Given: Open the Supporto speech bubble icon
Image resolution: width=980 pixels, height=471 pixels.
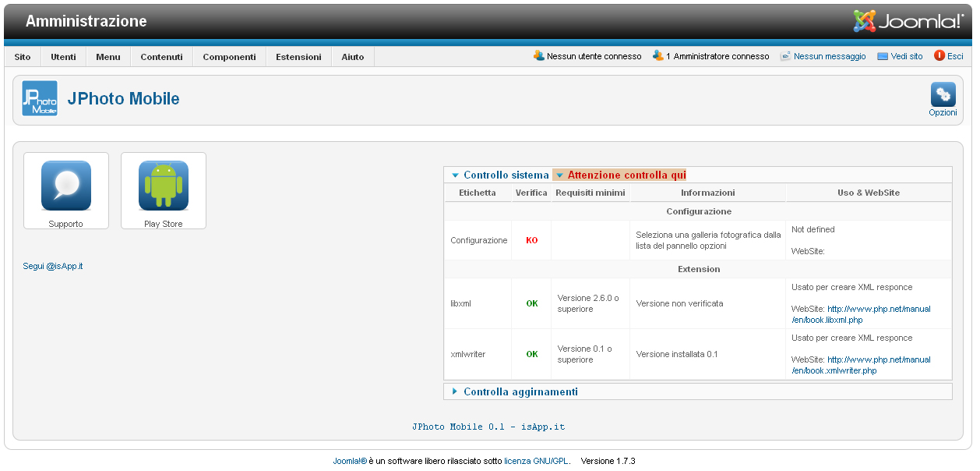Looking at the screenshot, I should tap(66, 186).
